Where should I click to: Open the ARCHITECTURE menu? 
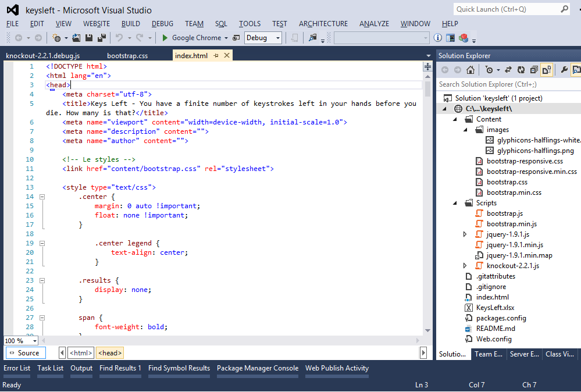[x=323, y=24]
